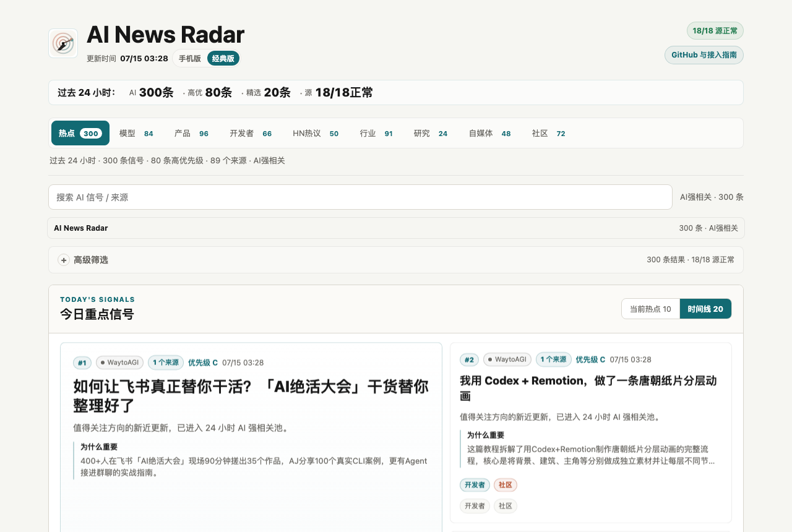Click the red 社区 tag on #2 card
The image size is (792, 532).
click(x=506, y=485)
